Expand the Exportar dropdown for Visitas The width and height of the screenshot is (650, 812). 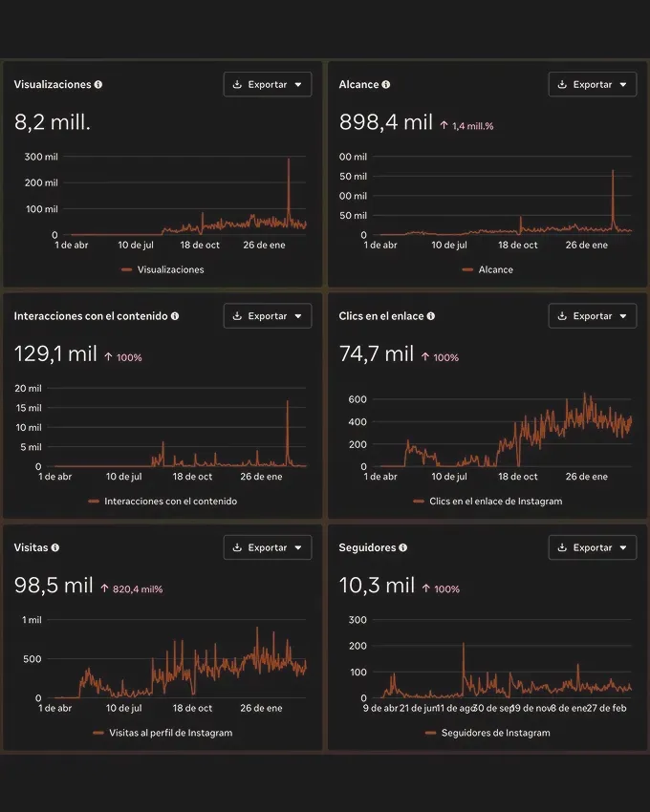tap(299, 547)
